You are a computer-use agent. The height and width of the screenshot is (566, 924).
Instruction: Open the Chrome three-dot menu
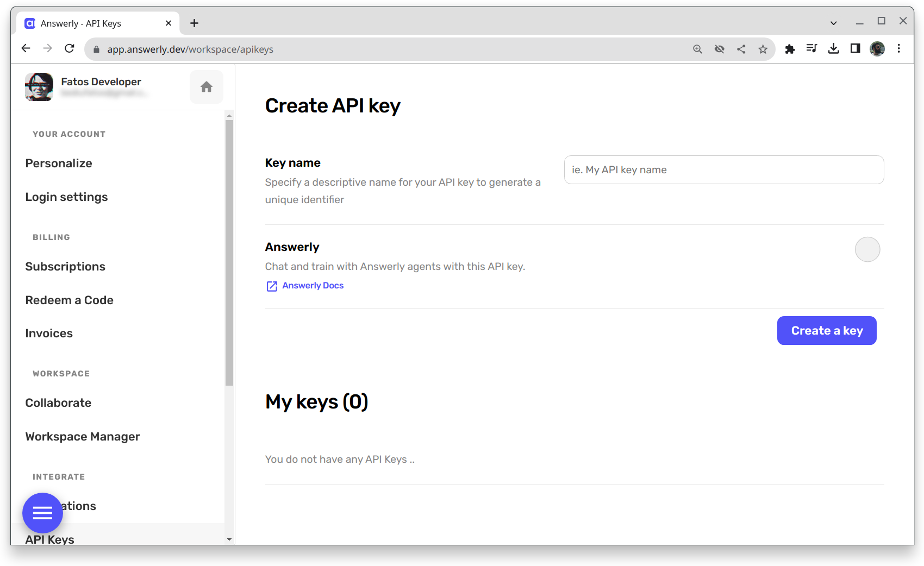coord(899,49)
